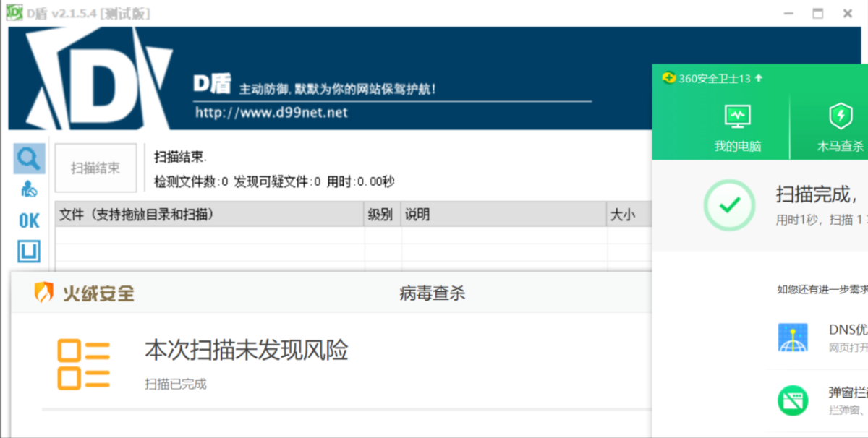Click the 360安全卫士 logo icon
The height and width of the screenshot is (438, 868).
pyautogui.click(x=669, y=78)
